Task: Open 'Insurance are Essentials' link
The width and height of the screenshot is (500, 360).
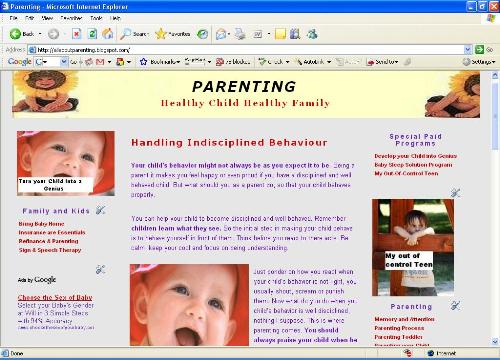Action: [52, 232]
